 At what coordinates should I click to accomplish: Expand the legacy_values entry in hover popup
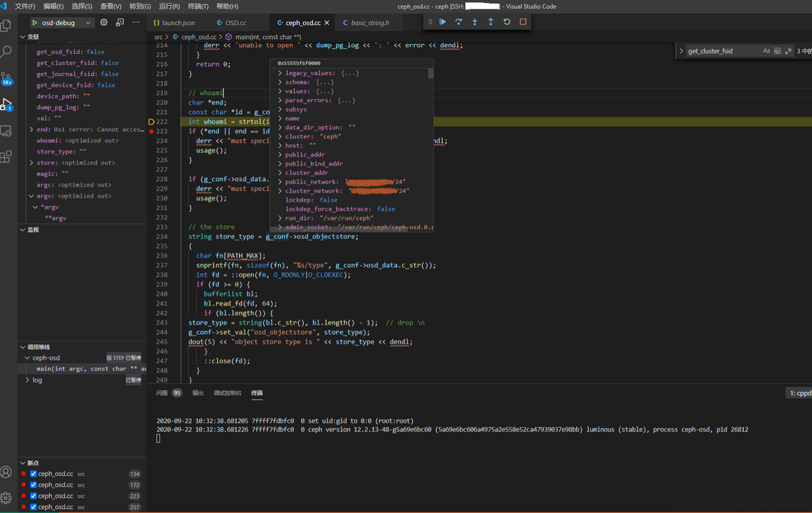pyautogui.click(x=280, y=74)
